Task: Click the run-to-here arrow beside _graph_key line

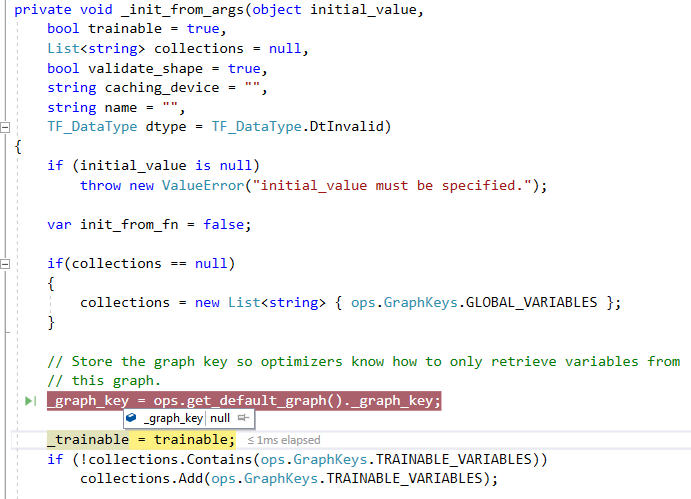Action: 31,401
